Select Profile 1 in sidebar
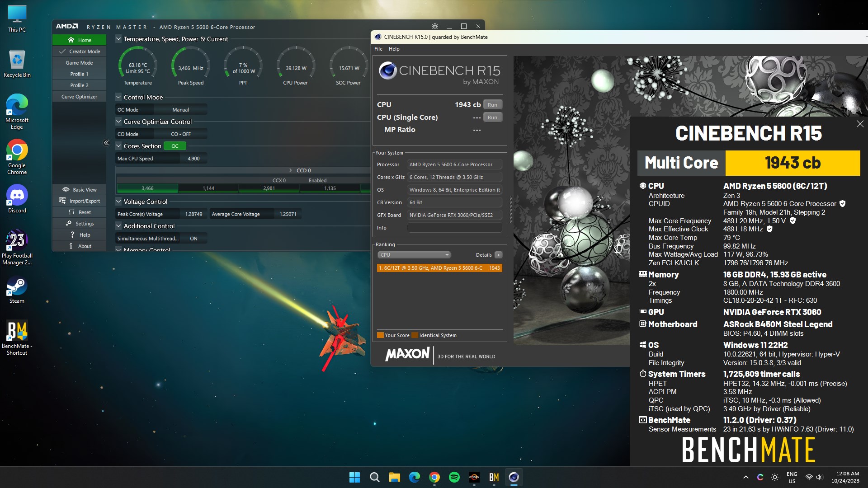 click(79, 74)
